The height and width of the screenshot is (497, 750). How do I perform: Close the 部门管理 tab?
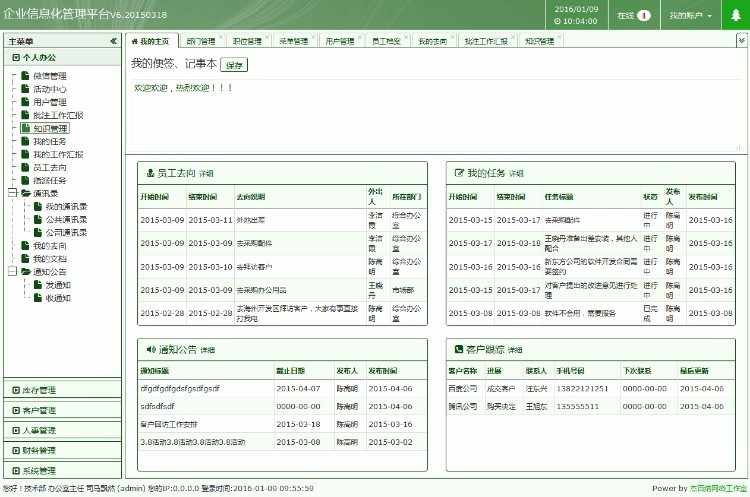tap(221, 37)
